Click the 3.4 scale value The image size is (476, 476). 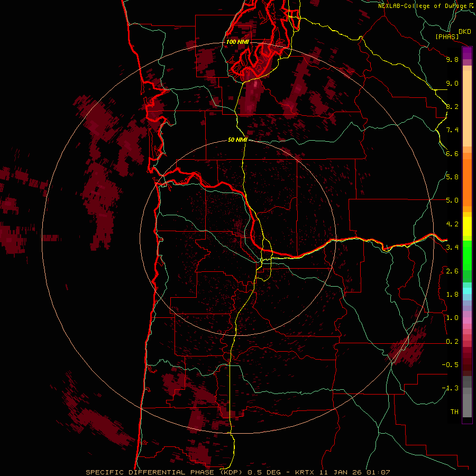pos(452,248)
